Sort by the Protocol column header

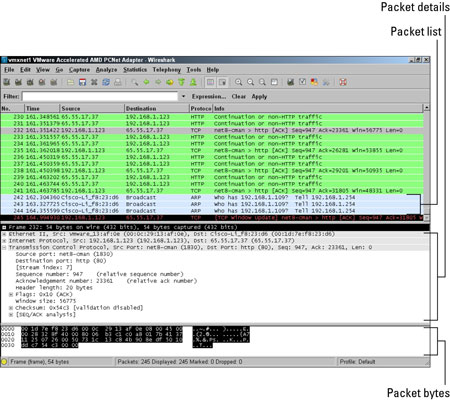tap(201, 108)
